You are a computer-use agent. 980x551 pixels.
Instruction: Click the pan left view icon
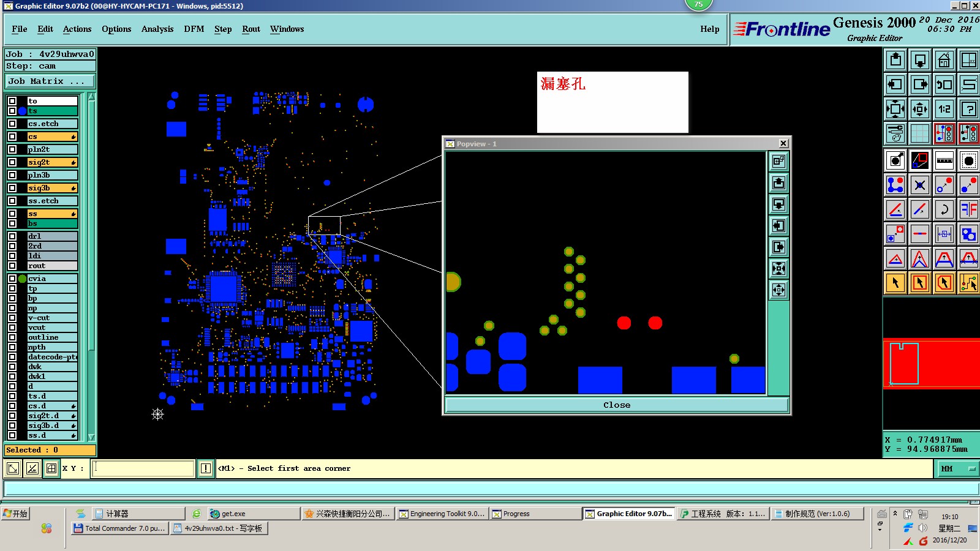[895, 84]
